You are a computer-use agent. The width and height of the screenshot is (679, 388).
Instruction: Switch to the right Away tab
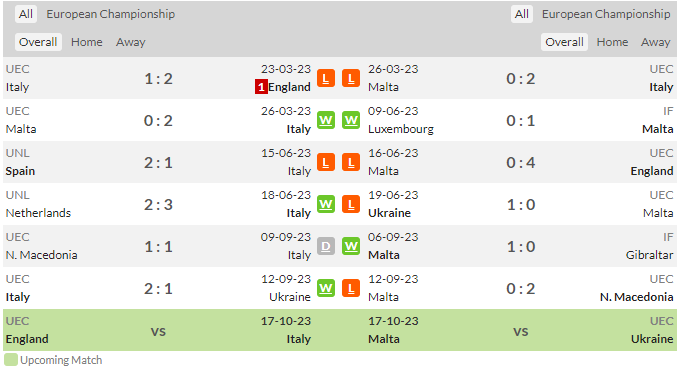(655, 42)
